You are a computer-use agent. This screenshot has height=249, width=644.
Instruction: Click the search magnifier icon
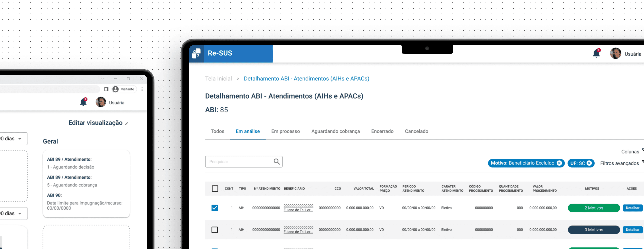[x=276, y=162]
